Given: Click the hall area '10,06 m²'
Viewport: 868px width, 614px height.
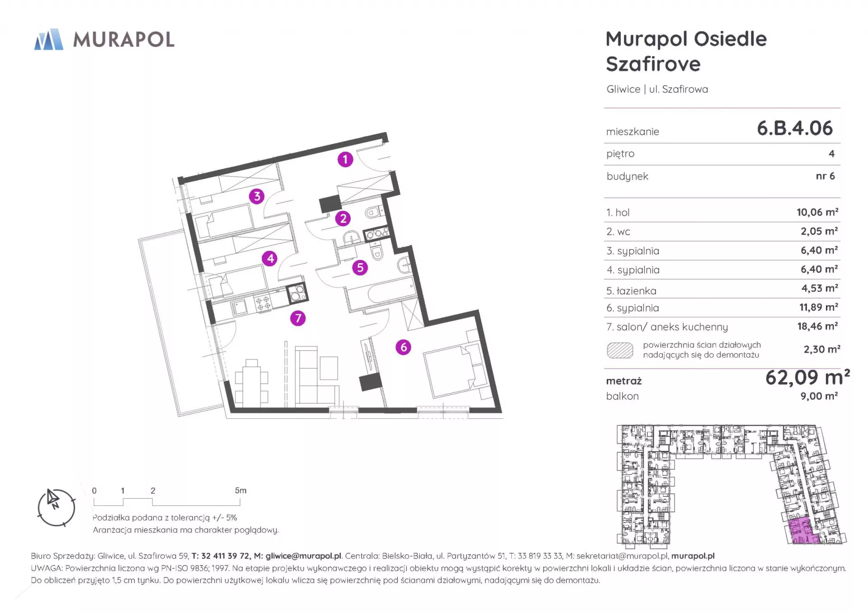Looking at the screenshot, I should [x=817, y=212].
